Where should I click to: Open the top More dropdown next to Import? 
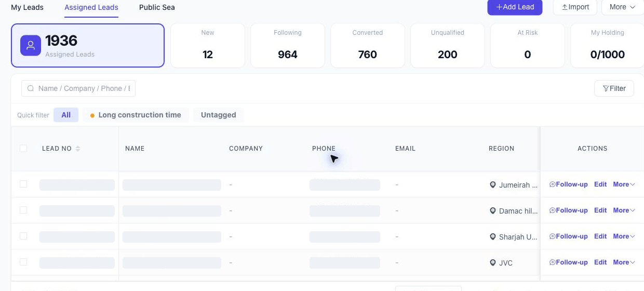click(622, 7)
